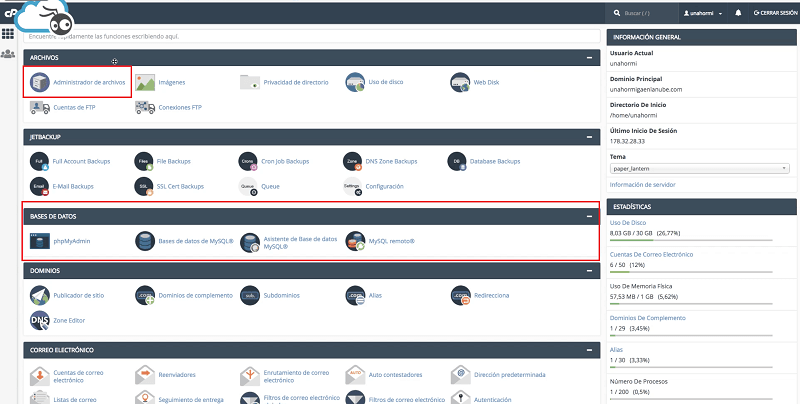800x404 pixels.
Task: Open the SSL Cert Backups icon
Action: (x=144, y=187)
